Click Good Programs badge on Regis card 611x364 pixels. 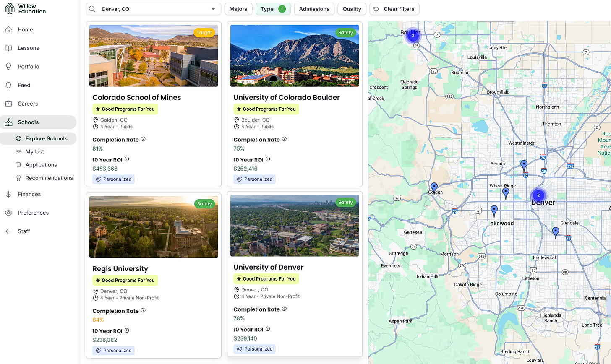point(125,281)
